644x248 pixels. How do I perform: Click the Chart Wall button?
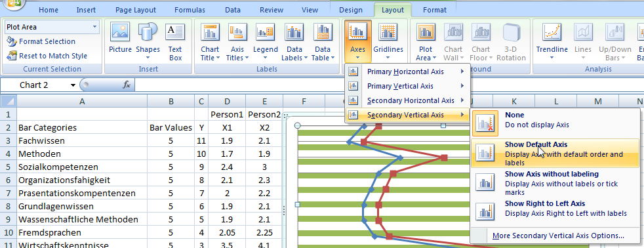(x=453, y=42)
